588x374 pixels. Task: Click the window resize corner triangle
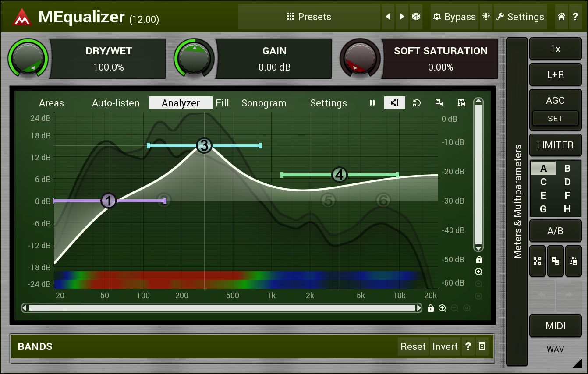(x=577, y=363)
